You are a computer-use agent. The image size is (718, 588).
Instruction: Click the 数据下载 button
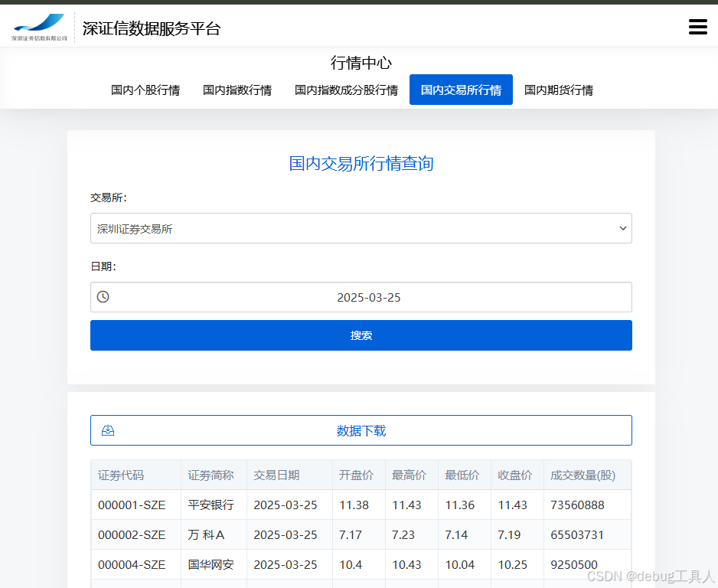pos(361,430)
